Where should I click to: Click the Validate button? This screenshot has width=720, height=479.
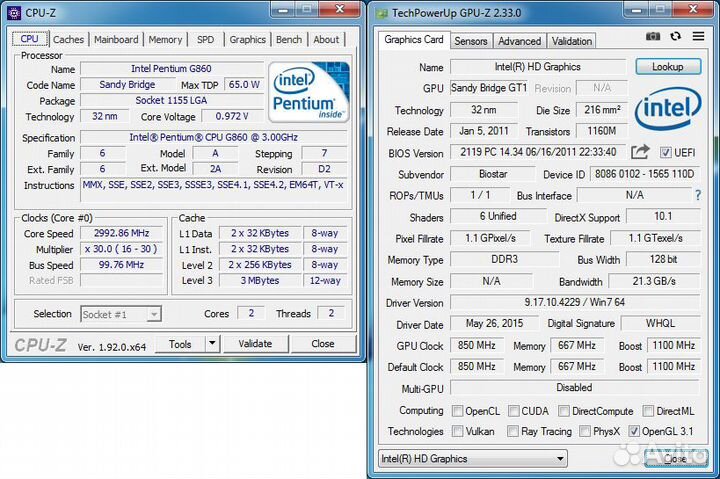point(255,344)
